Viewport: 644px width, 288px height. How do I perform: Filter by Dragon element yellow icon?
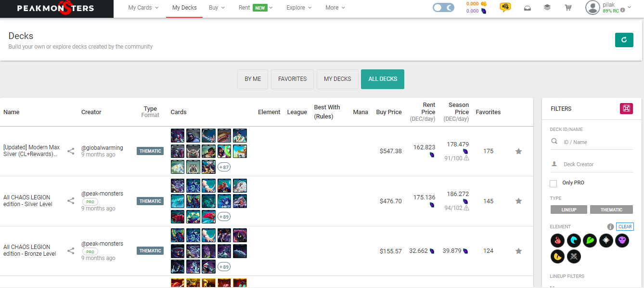pos(558,256)
